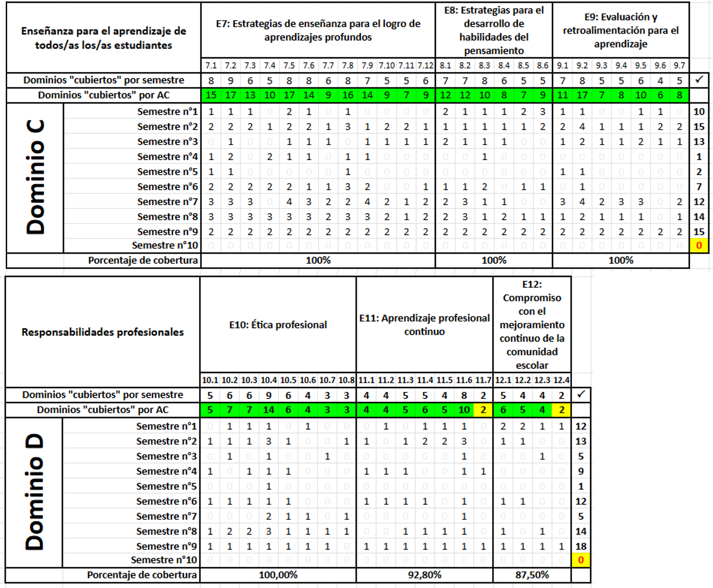Click yellow total 0 for Dominio D Semestre n°10
713x588 pixels.
point(581,560)
